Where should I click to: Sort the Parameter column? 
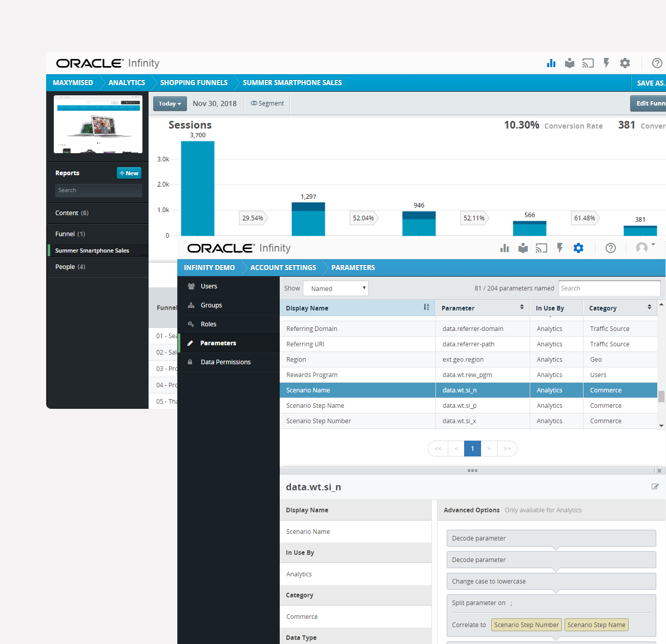(522, 307)
